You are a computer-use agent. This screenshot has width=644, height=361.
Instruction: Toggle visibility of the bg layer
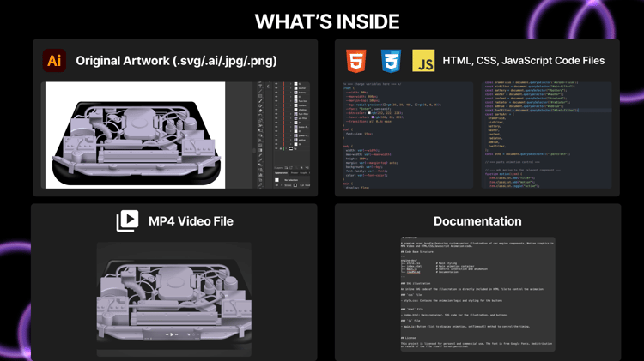click(x=276, y=148)
